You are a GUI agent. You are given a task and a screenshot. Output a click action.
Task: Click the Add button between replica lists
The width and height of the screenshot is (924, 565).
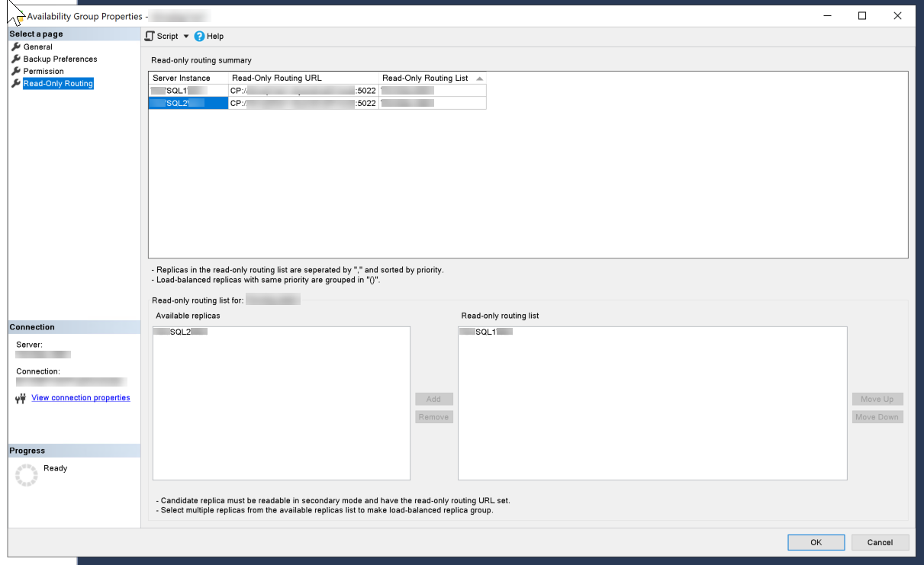point(433,398)
